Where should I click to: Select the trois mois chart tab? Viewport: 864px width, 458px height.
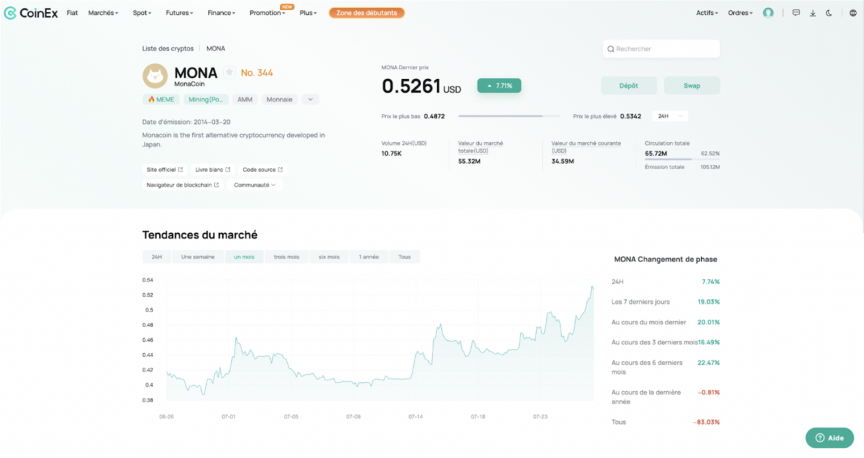287,257
